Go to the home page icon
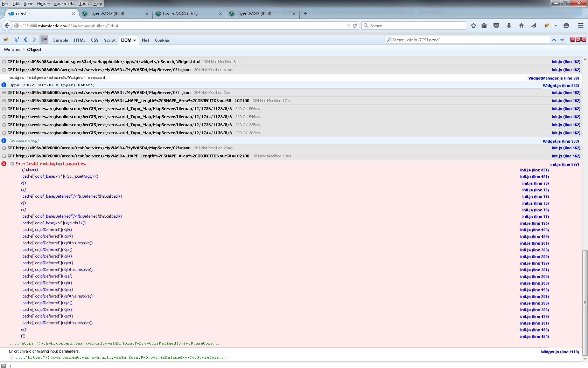The image size is (588, 368). coord(521,26)
